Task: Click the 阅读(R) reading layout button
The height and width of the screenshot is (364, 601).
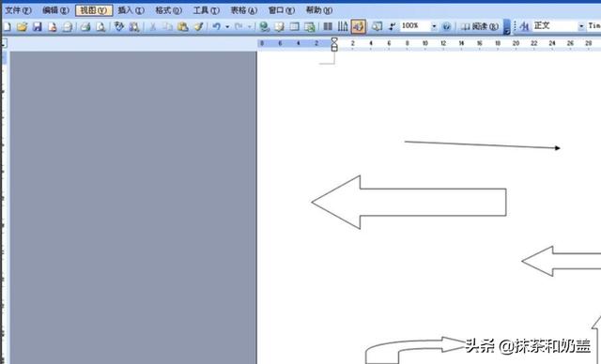Action: (480, 26)
